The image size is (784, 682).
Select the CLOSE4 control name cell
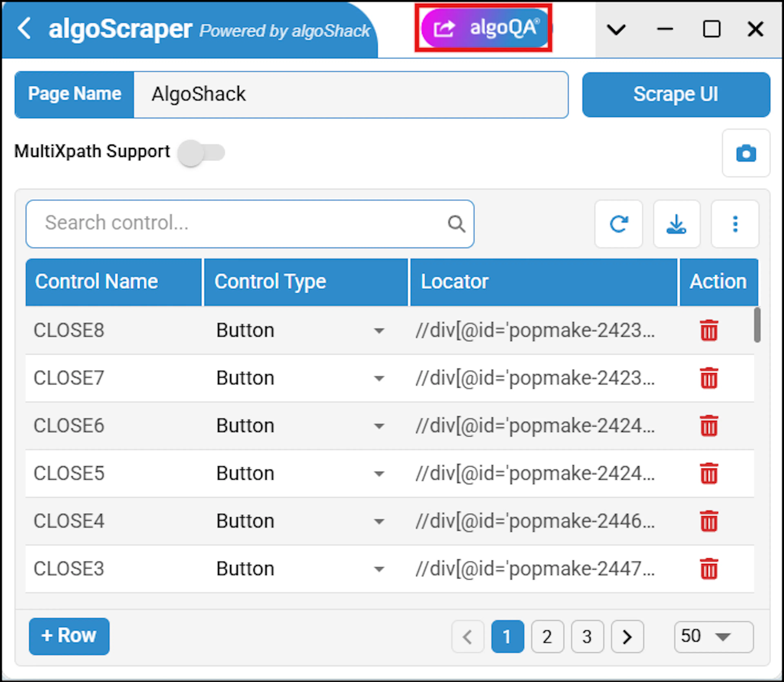click(x=69, y=521)
